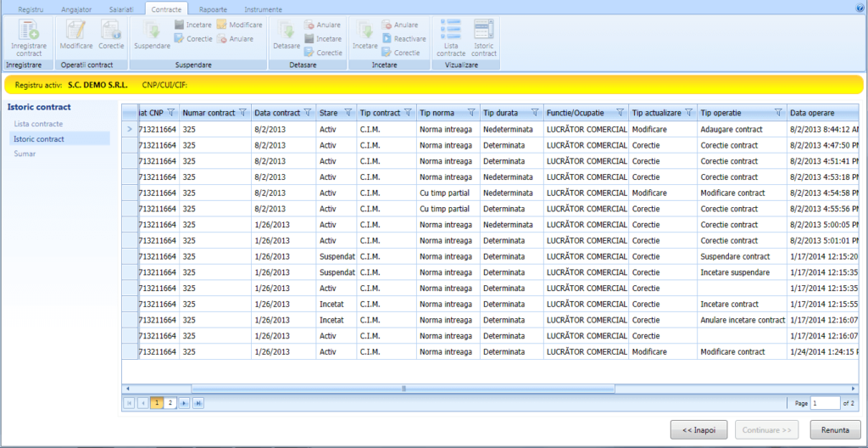The width and height of the screenshot is (868, 448).
Task: Click Modificare in the Suspendare group
Action: pos(239,25)
